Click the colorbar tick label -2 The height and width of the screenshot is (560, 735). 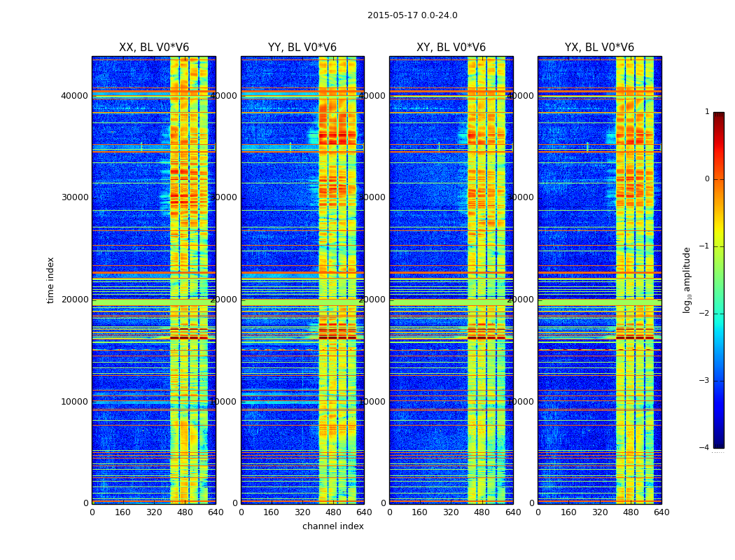pyautogui.click(x=707, y=314)
